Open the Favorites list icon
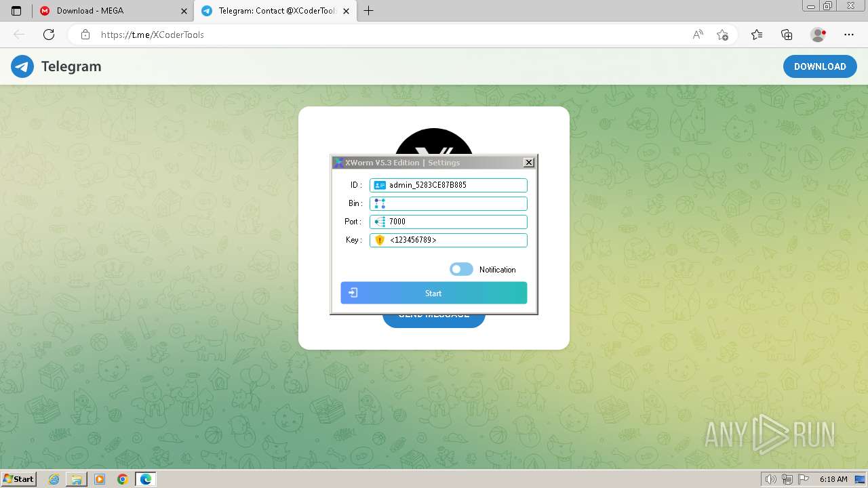The width and height of the screenshot is (868, 488). 757,35
